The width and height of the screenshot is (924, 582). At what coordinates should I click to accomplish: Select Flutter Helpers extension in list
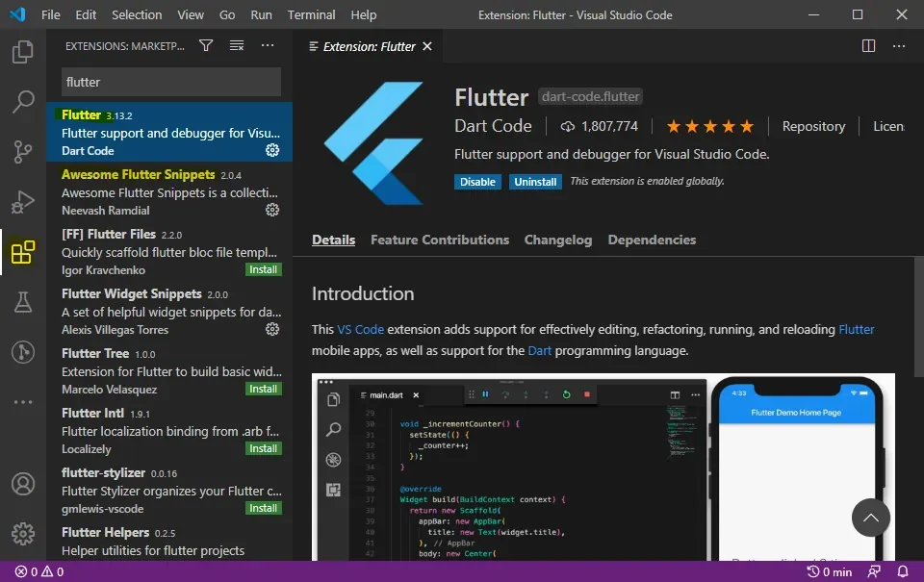(x=169, y=542)
